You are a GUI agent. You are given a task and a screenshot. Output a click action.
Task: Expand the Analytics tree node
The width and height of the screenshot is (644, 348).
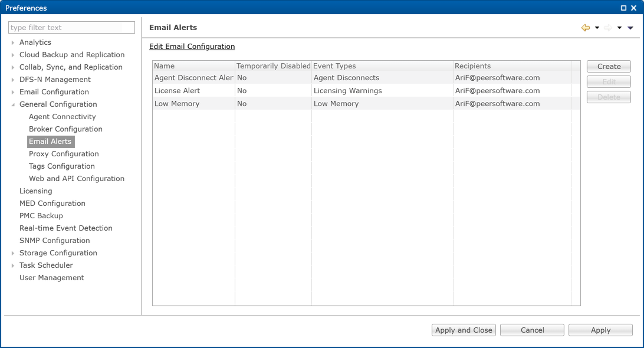(13, 42)
